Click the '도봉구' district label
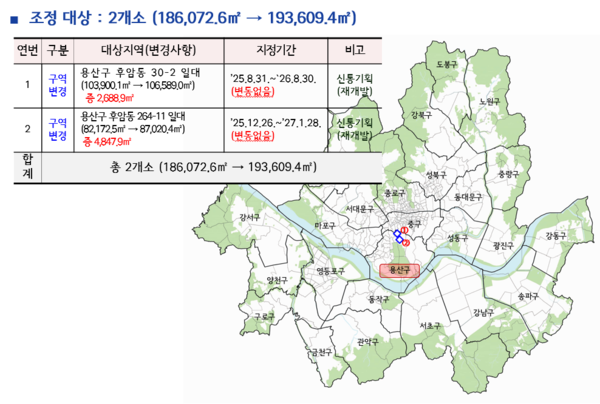This screenshot has height=404, width=600. coord(447,64)
